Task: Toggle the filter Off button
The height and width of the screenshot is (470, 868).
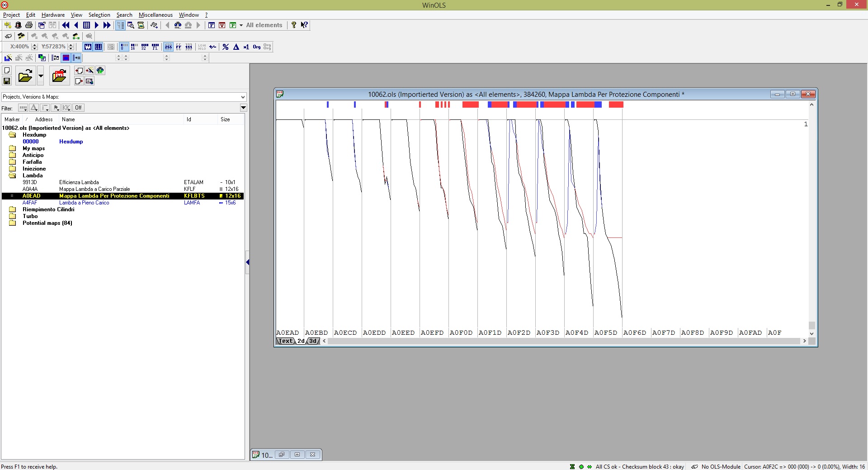Action: point(78,108)
